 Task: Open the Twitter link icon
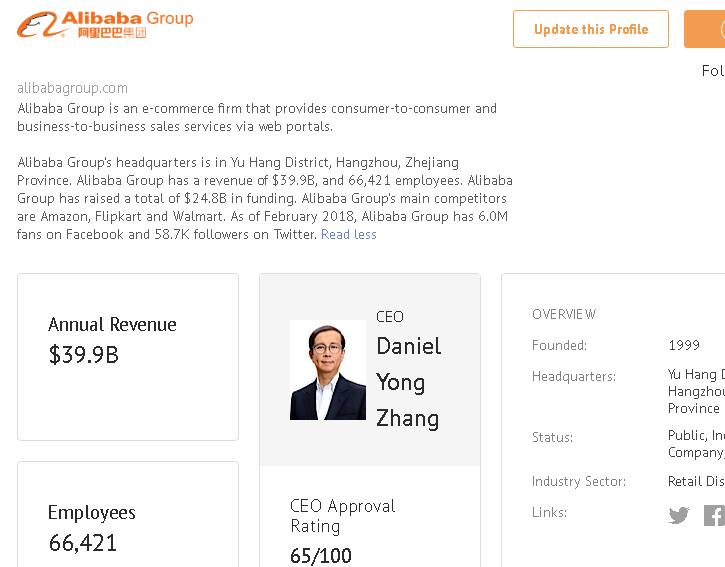679,515
